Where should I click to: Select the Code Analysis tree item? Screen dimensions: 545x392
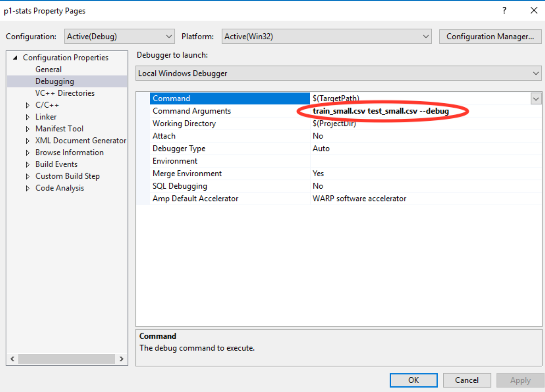tap(59, 188)
